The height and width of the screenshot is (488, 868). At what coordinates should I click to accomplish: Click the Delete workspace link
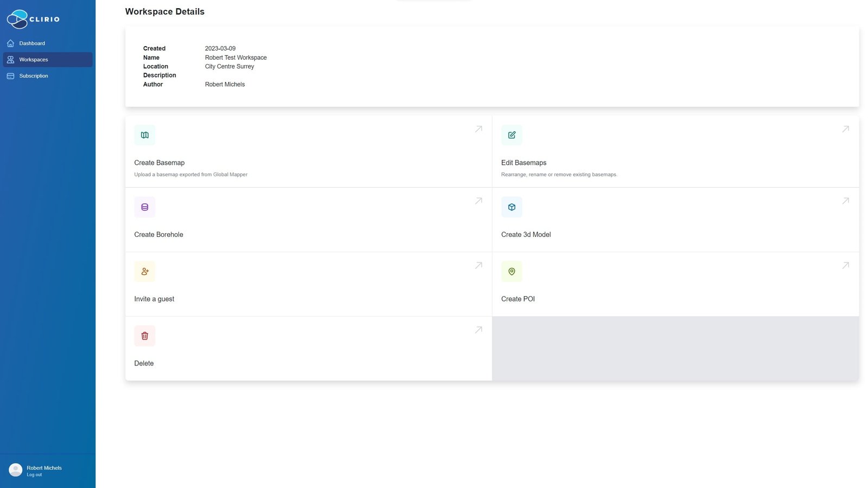pyautogui.click(x=144, y=364)
